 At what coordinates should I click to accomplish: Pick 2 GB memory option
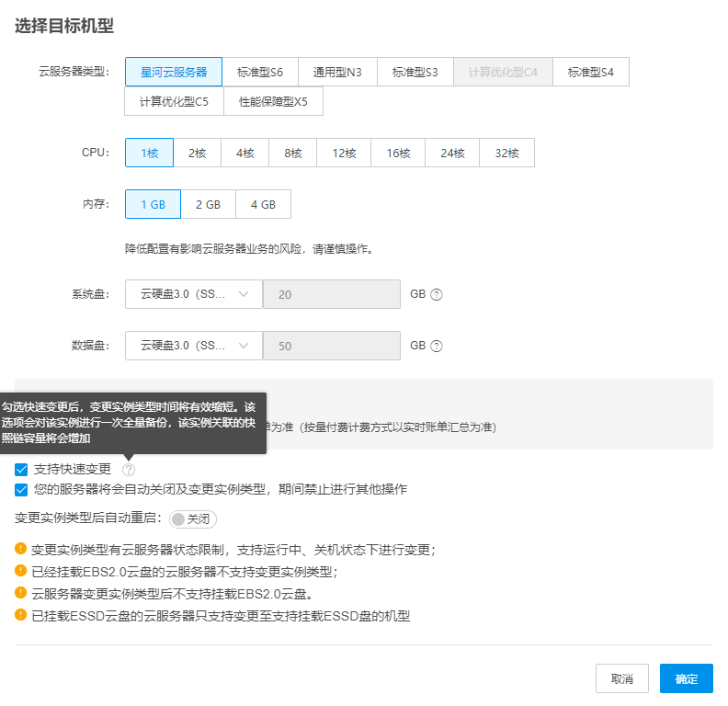[208, 205]
